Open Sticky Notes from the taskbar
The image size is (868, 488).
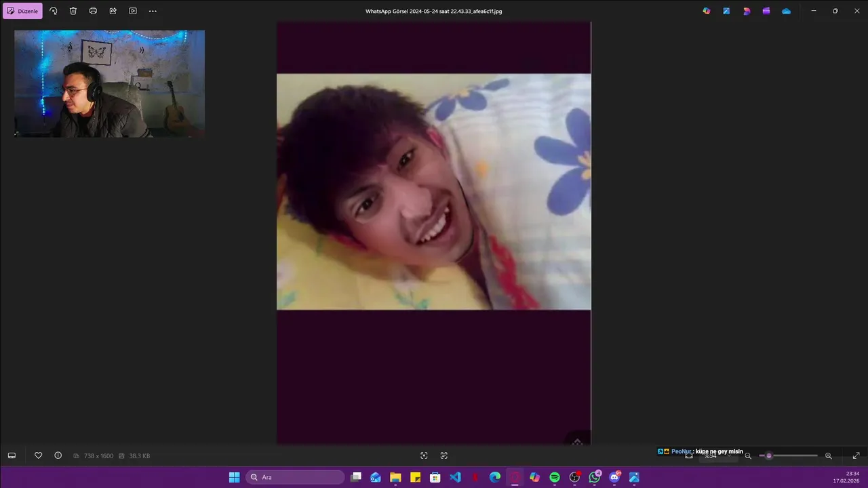click(416, 477)
